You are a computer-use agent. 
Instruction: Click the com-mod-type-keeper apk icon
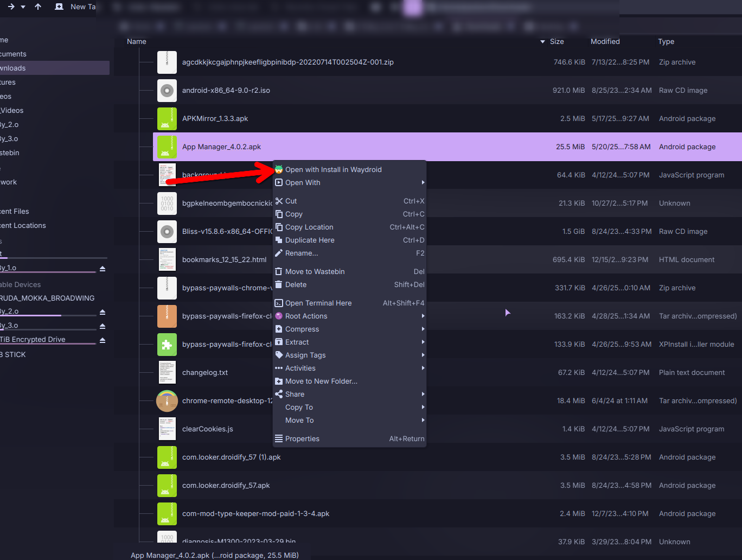(x=167, y=513)
